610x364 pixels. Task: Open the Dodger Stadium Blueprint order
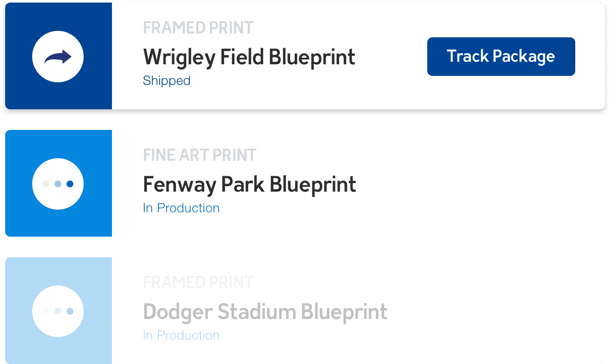tap(265, 312)
